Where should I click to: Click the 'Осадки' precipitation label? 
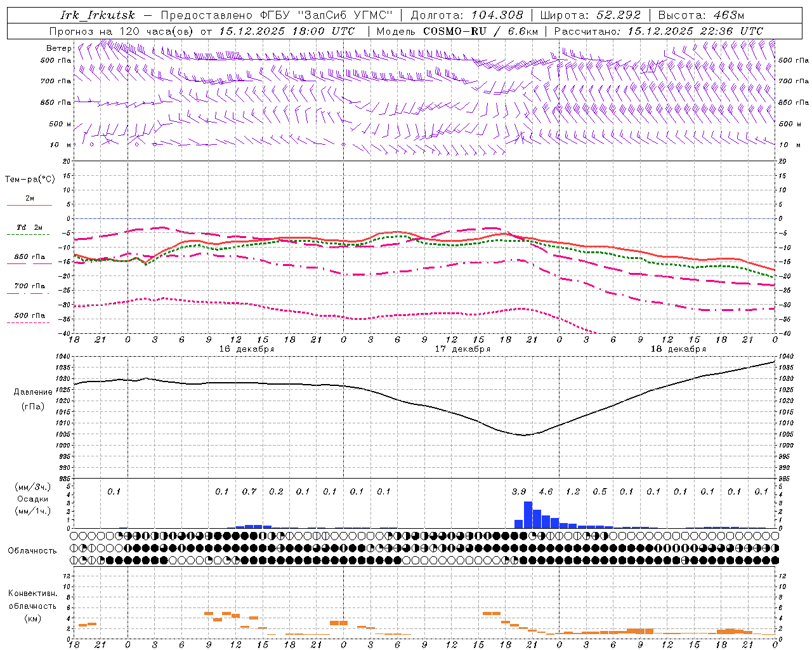click(32, 499)
